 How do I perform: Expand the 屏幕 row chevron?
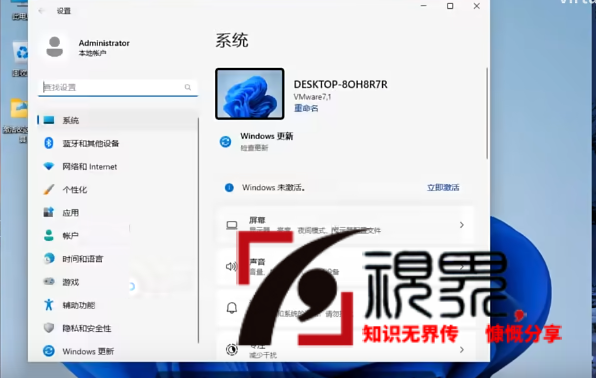click(461, 225)
